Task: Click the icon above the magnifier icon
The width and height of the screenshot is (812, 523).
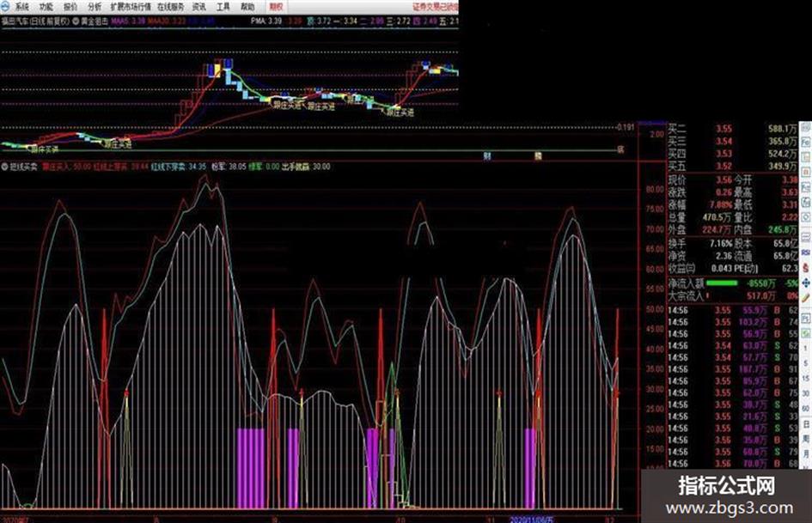Action: 806,203
